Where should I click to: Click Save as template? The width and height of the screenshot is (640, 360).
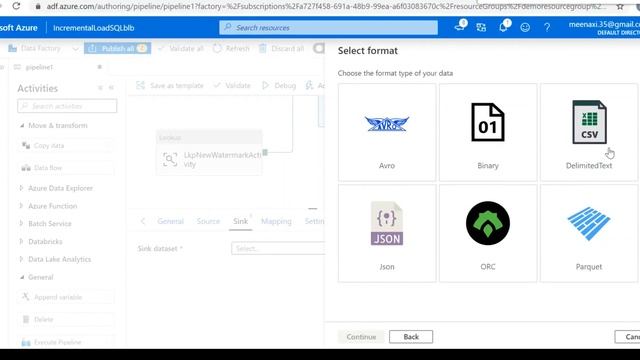click(x=170, y=85)
